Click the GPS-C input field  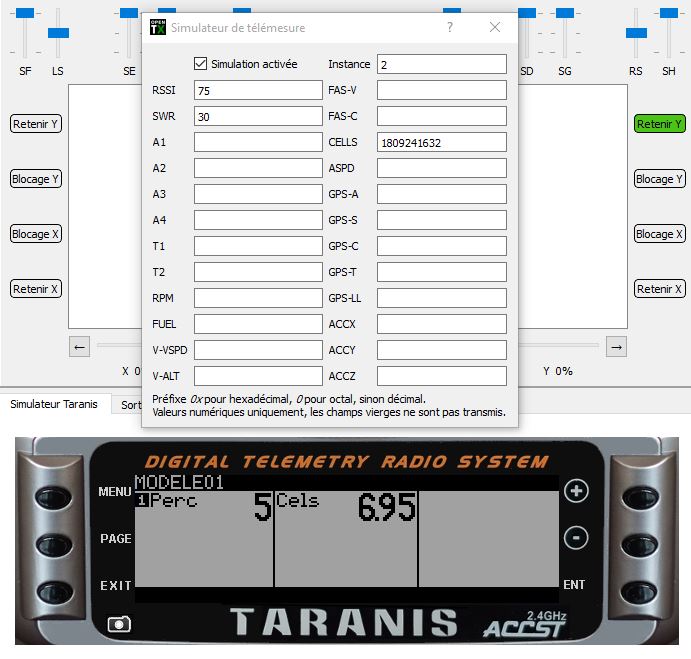click(442, 246)
